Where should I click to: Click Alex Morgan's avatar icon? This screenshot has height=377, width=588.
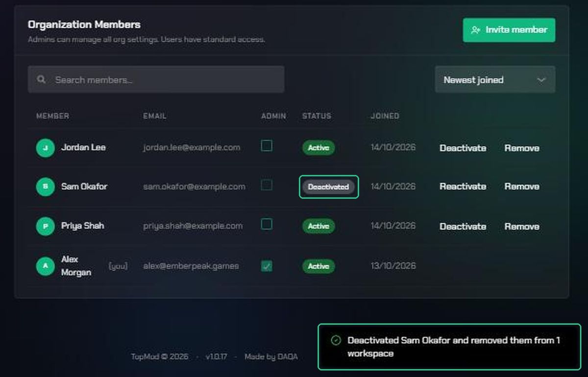pyautogui.click(x=45, y=266)
